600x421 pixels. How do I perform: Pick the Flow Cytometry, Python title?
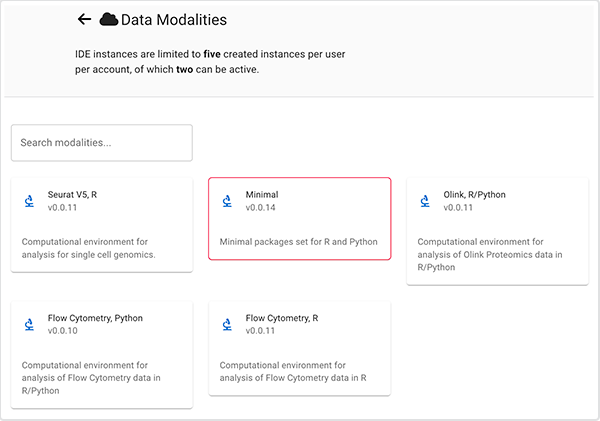pyautogui.click(x=95, y=318)
